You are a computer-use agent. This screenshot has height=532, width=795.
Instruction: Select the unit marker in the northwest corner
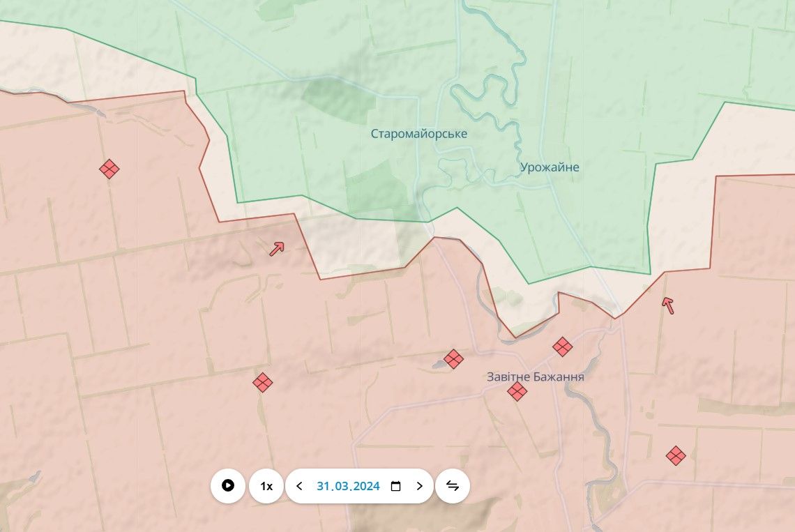[109, 169]
